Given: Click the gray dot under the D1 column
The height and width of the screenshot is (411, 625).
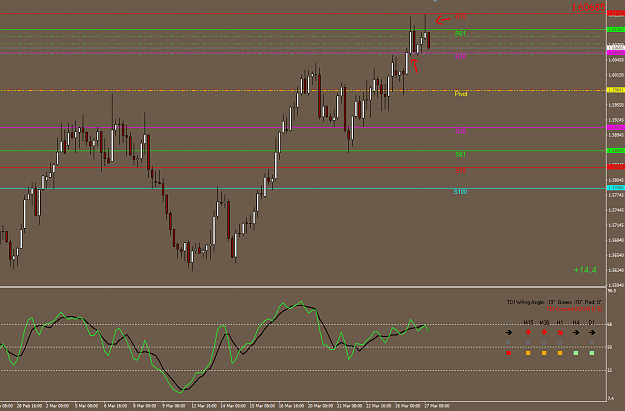Looking at the screenshot, I should tap(592, 342).
